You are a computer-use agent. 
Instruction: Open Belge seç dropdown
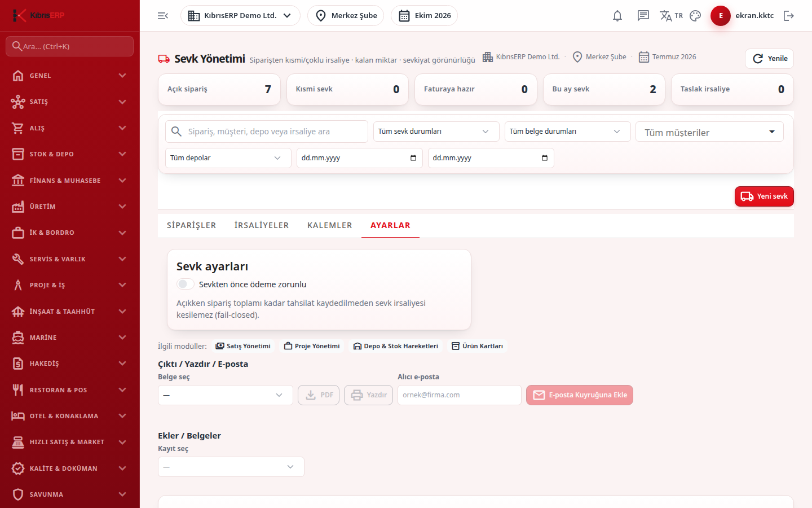pos(226,395)
